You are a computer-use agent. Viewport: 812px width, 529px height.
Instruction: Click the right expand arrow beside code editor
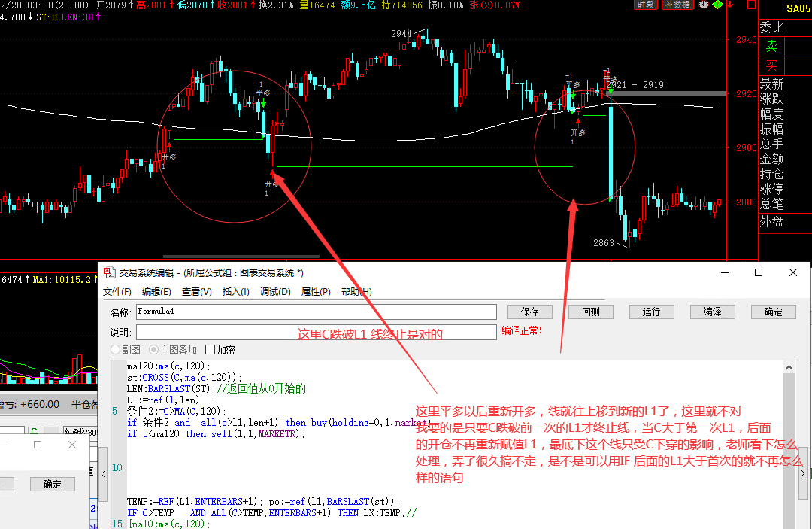(x=803, y=473)
